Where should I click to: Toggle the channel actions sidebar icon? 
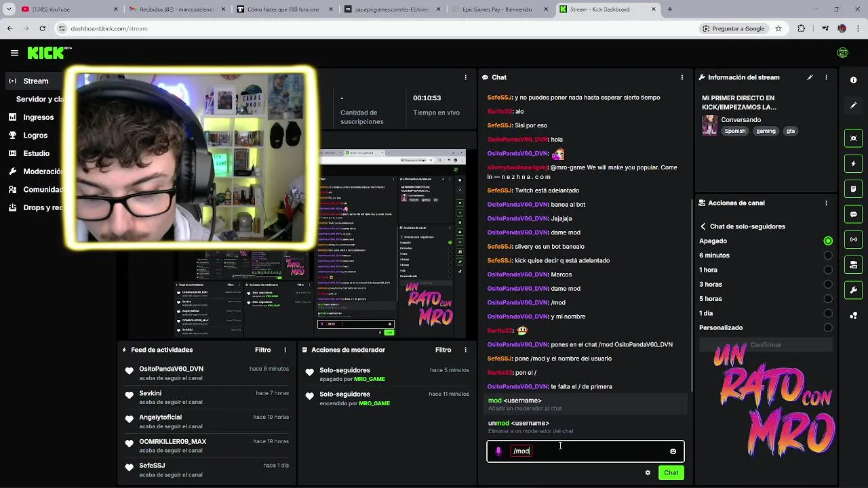[853, 265]
